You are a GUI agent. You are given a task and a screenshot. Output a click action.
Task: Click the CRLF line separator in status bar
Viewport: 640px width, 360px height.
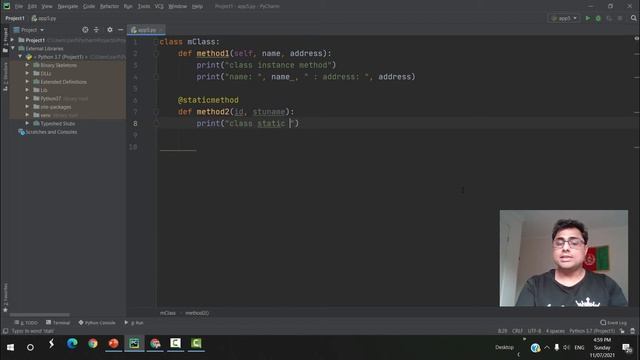coord(517,331)
